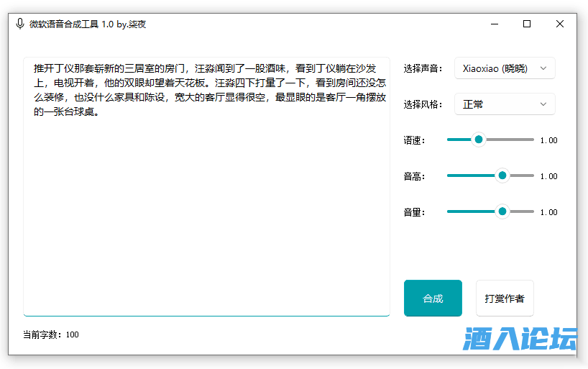The height and width of the screenshot is (369, 588).
Task: Click the microphone app icon in title bar
Action: coord(20,24)
